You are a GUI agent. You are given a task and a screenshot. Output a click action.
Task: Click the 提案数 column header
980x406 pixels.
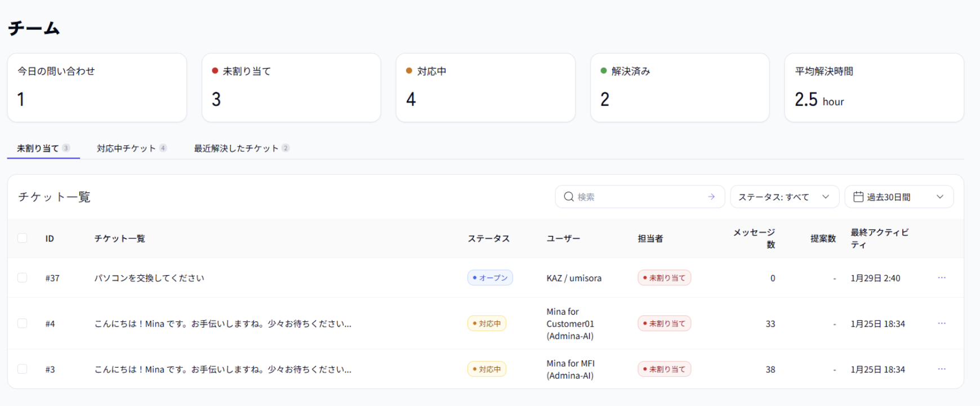[x=823, y=239]
